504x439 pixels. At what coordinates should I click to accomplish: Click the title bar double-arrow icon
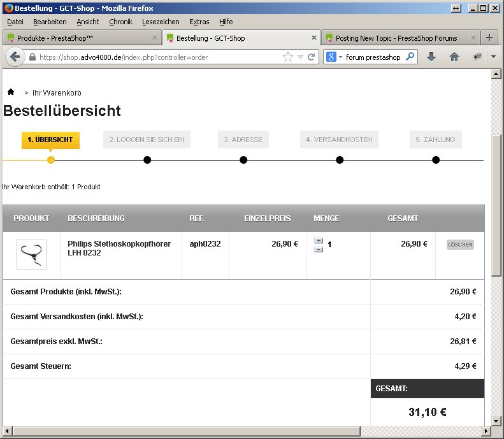coord(456,8)
